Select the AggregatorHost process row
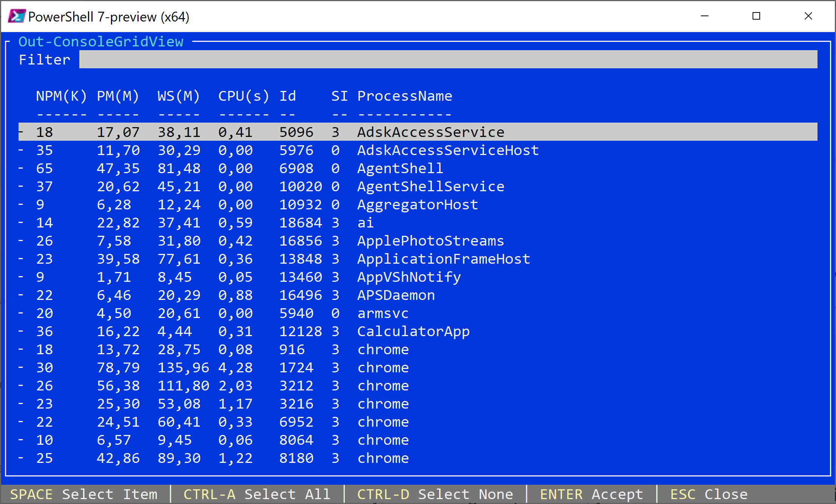This screenshot has height=504, width=836. click(417, 205)
